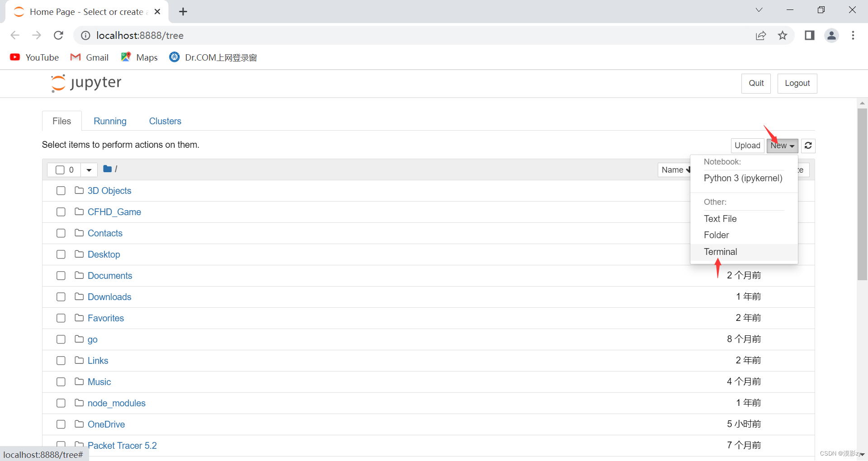Check the 3D Objects checkbox
The width and height of the screenshot is (868, 461).
coord(61,191)
